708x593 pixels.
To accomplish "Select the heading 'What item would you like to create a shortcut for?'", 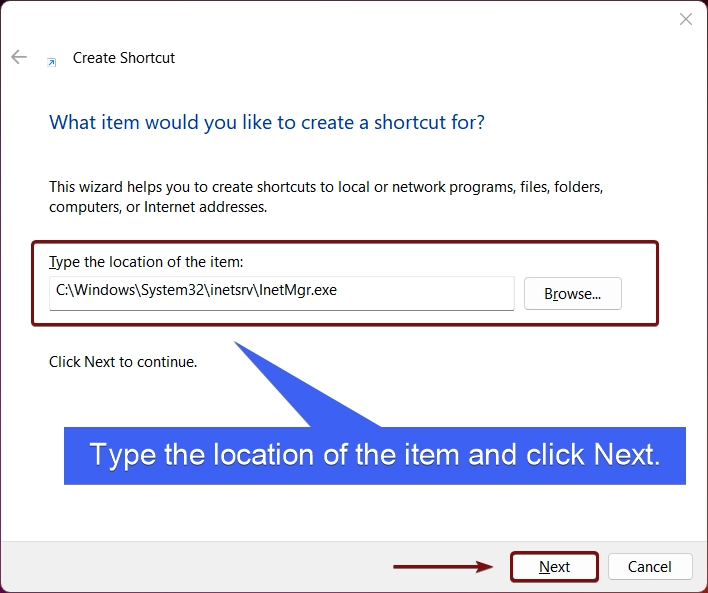I will [x=267, y=122].
